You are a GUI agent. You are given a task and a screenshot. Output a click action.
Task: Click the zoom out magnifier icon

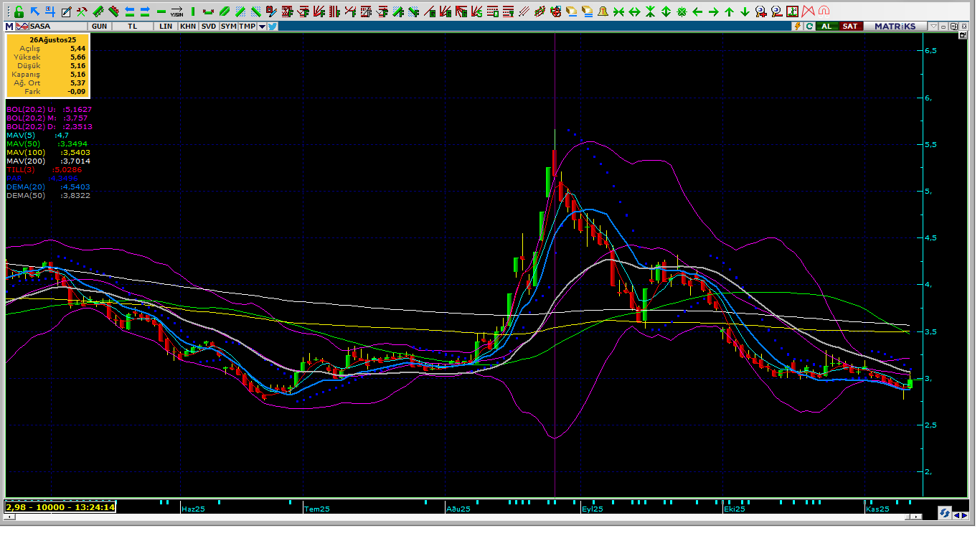click(x=776, y=11)
